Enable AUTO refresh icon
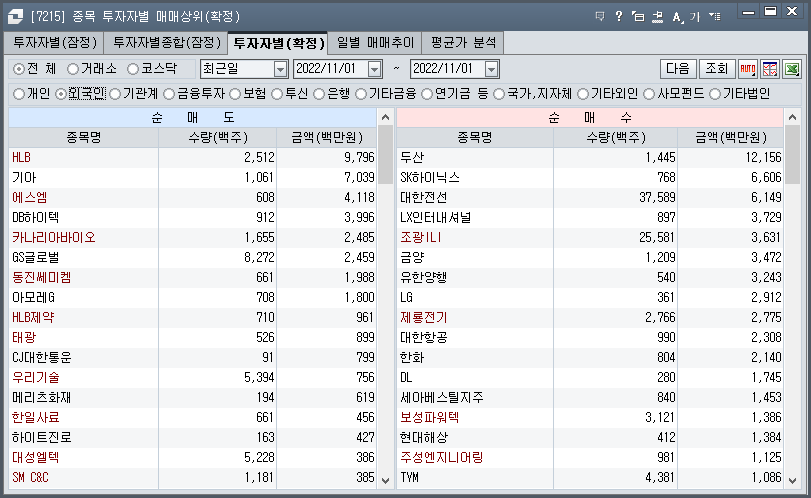This screenshot has height=498, width=811. (x=748, y=69)
